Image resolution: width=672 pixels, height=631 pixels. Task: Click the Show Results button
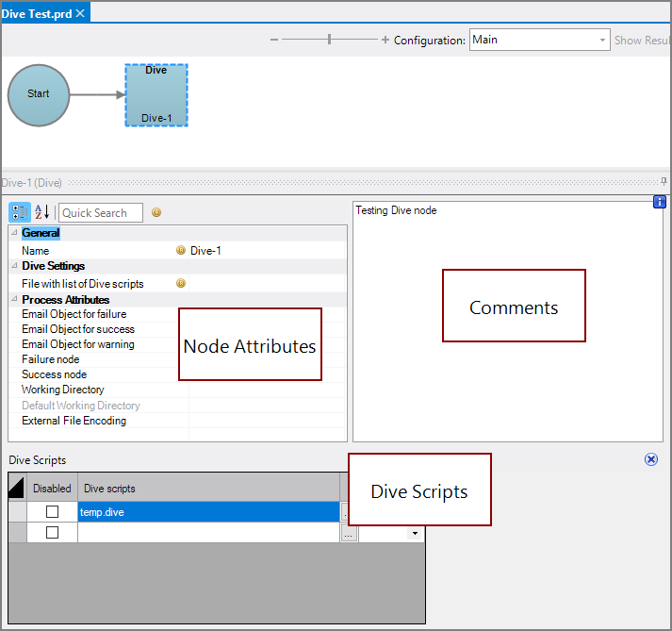point(642,41)
